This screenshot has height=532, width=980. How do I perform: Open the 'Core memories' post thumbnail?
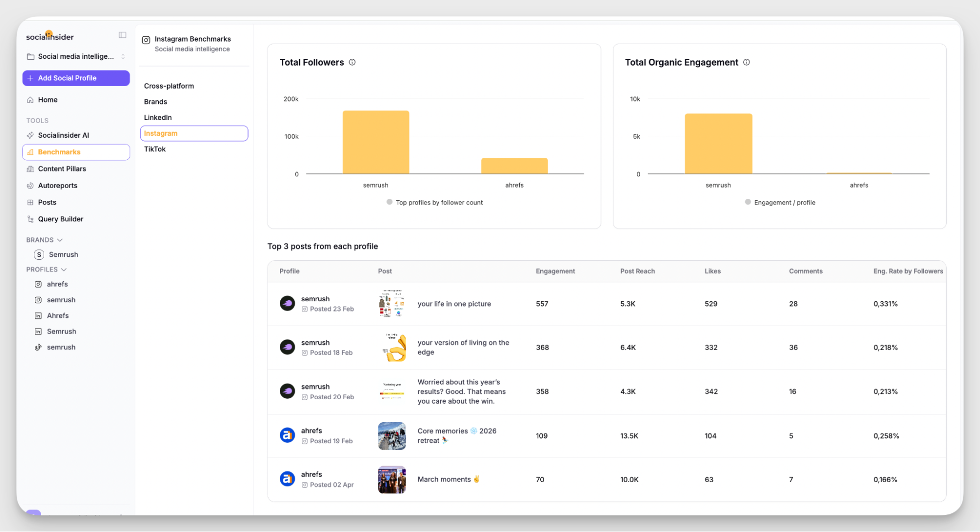(392, 436)
